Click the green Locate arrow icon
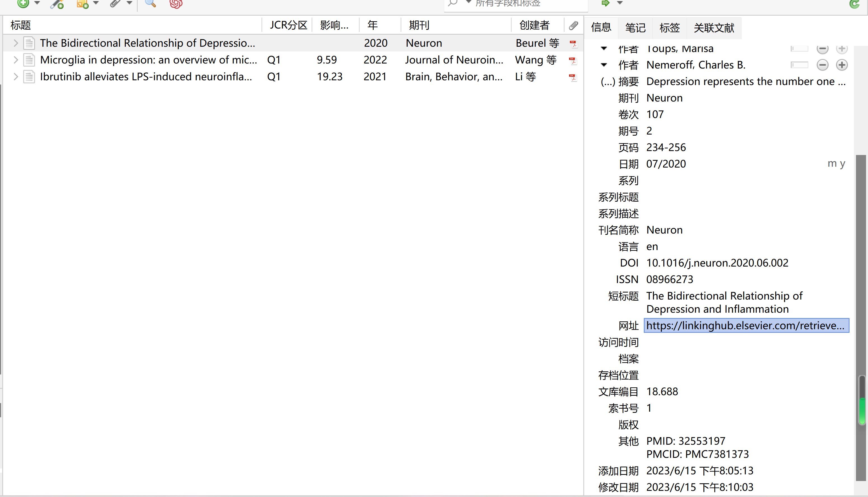The width and height of the screenshot is (868, 497). click(x=605, y=3)
